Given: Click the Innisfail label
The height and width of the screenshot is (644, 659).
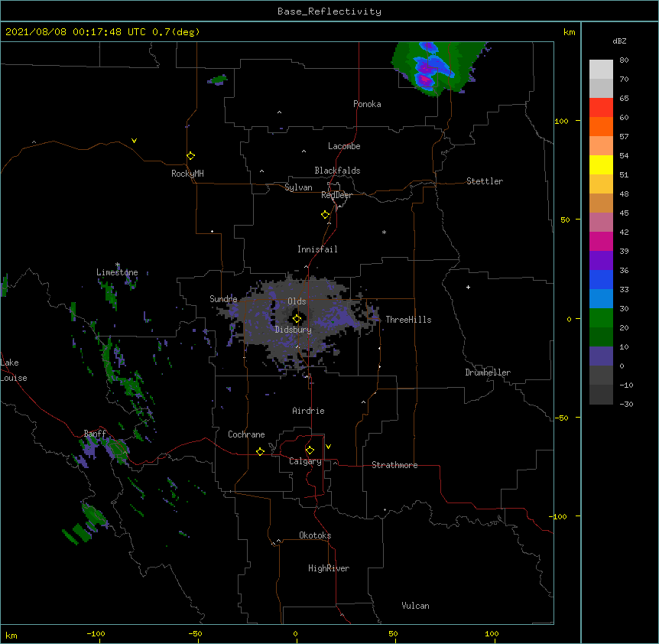Looking at the screenshot, I should (317, 249).
